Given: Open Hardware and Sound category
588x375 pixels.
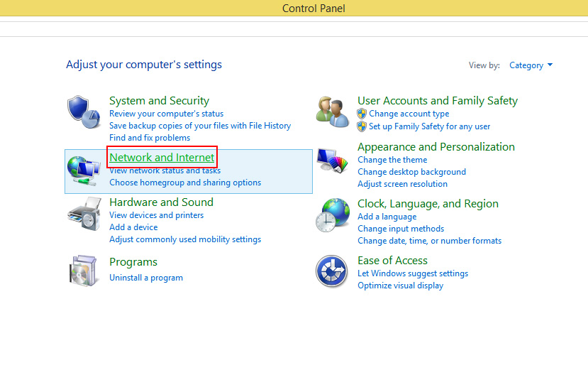Looking at the screenshot, I should (x=161, y=202).
